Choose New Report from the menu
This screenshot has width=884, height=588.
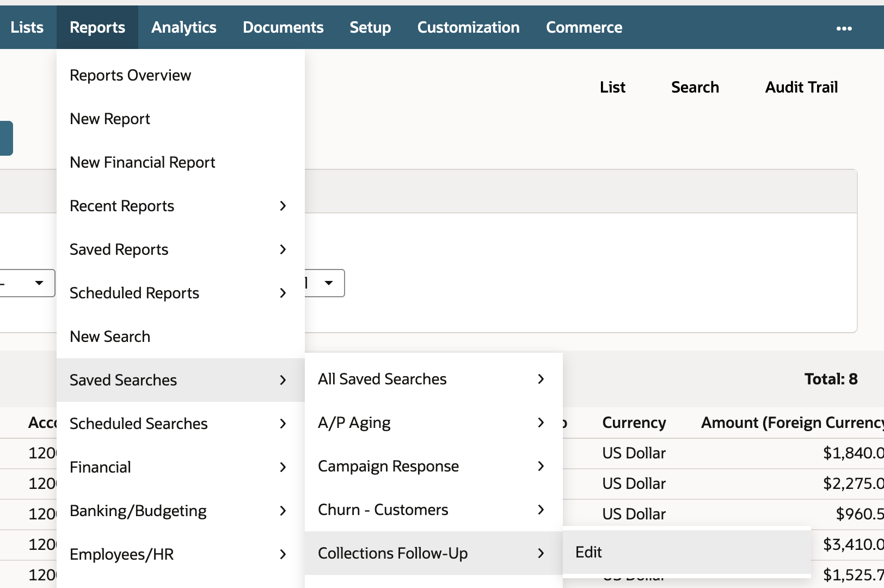(180, 119)
